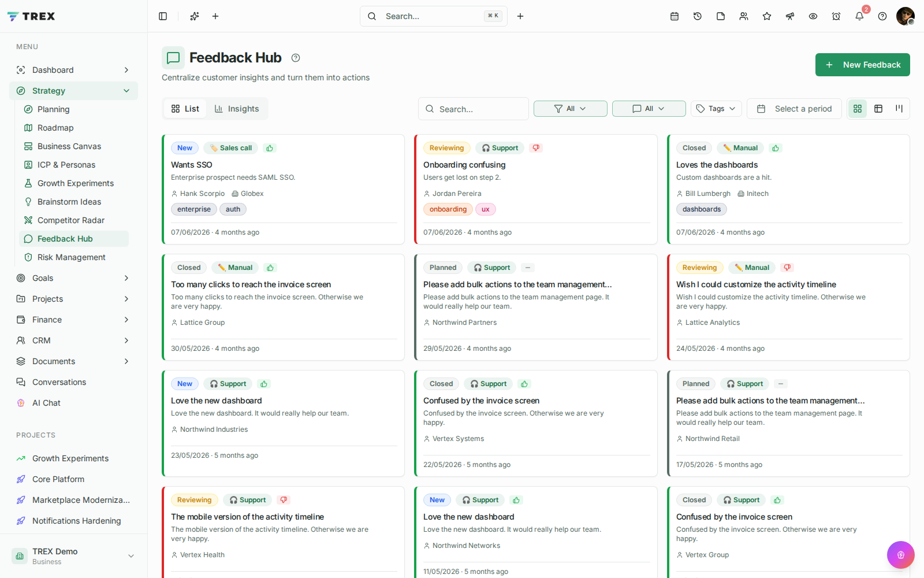924x578 pixels.
Task: Open notifications bell with badge
Action: [859, 16]
